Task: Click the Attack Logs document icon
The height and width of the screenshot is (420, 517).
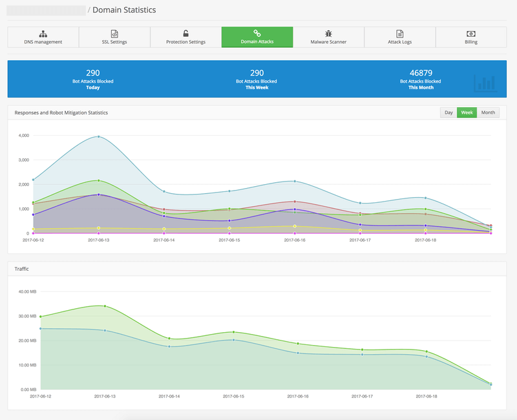Action: pyautogui.click(x=400, y=33)
